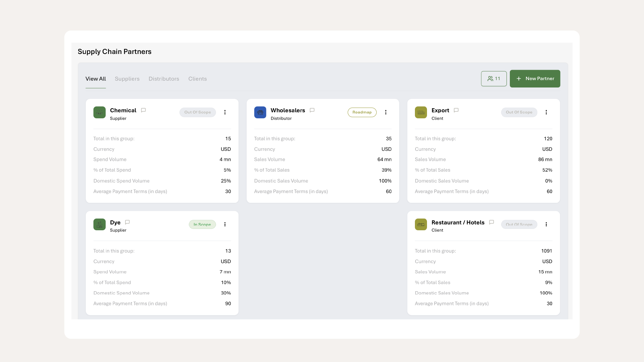The height and width of the screenshot is (362, 644).
Task: Select the Distributors tab
Action: [x=164, y=79]
